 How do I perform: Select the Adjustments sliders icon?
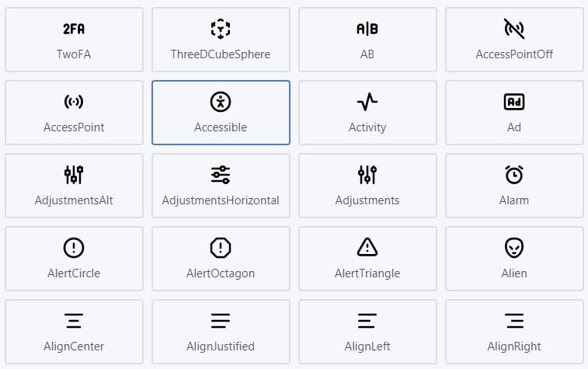coord(367,175)
